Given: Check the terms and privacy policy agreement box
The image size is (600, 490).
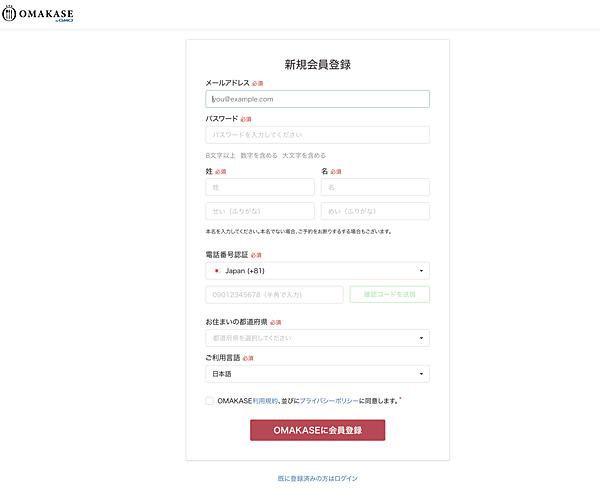Looking at the screenshot, I should click(209, 401).
